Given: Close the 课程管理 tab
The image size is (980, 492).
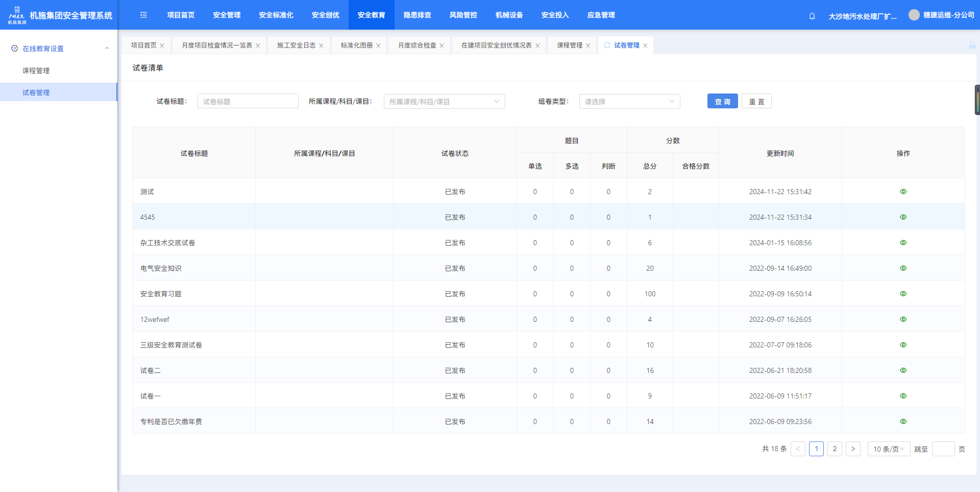Looking at the screenshot, I should tap(588, 46).
